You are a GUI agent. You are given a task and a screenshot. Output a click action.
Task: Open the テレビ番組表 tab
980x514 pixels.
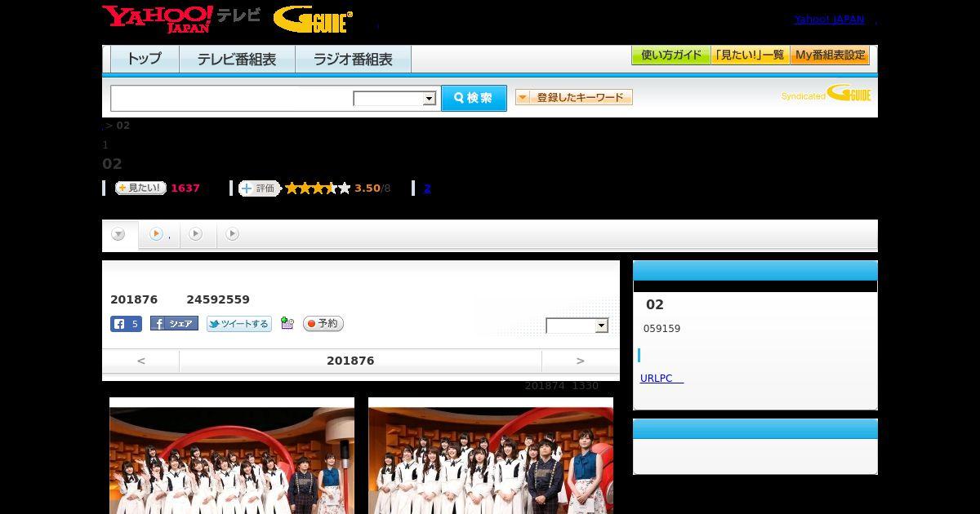pos(237,60)
